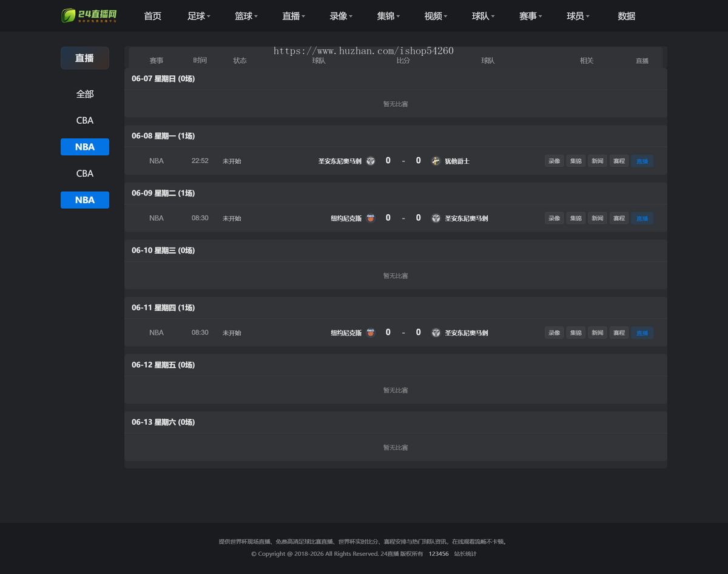Viewport: 728px width, 574px height.
Task: Click 暂无比赛 text under 06-07
Action: pos(396,104)
